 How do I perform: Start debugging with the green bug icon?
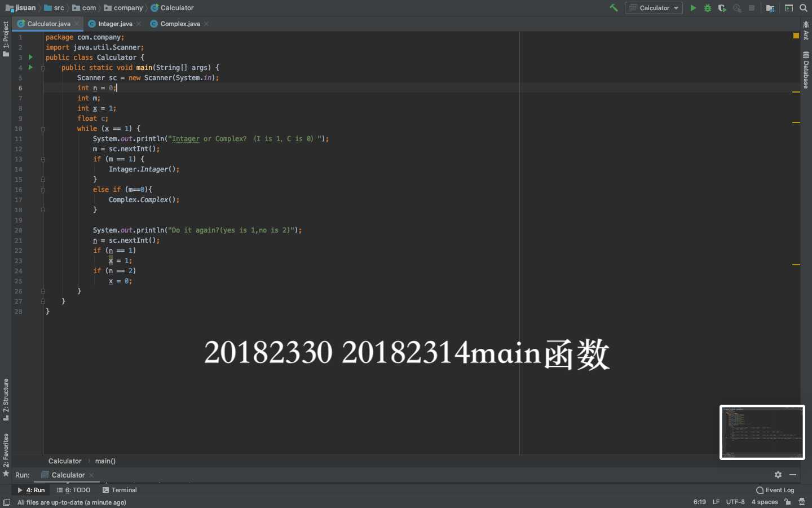(708, 8)
